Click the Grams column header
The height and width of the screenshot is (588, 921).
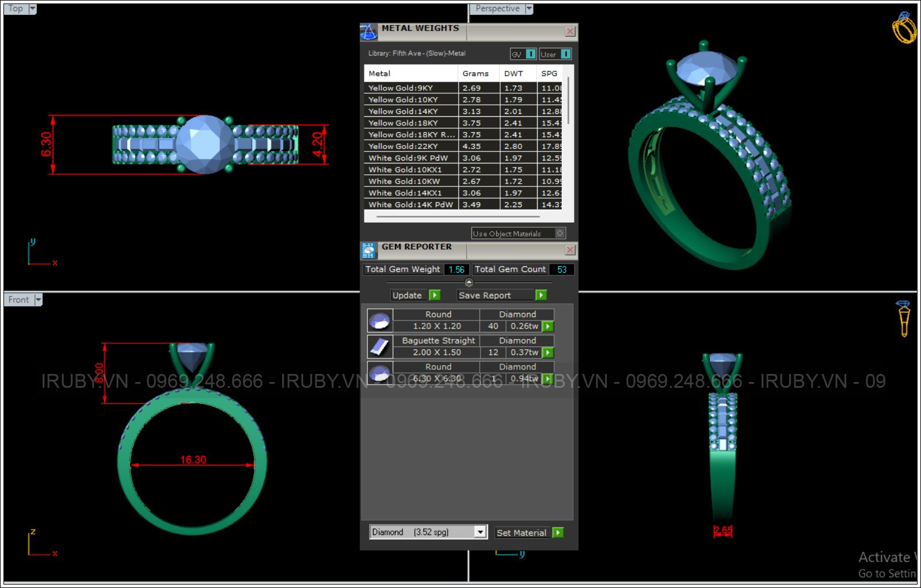475,74
